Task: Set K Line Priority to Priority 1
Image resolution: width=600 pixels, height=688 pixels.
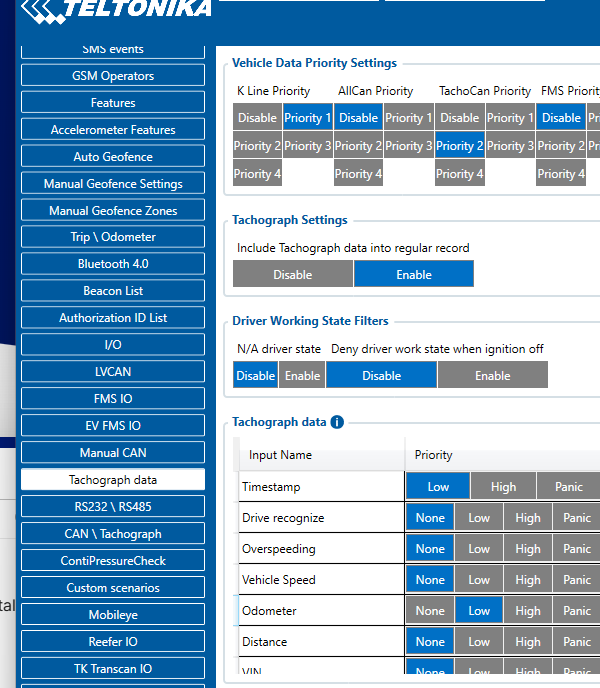Action: tap(307, 117)
